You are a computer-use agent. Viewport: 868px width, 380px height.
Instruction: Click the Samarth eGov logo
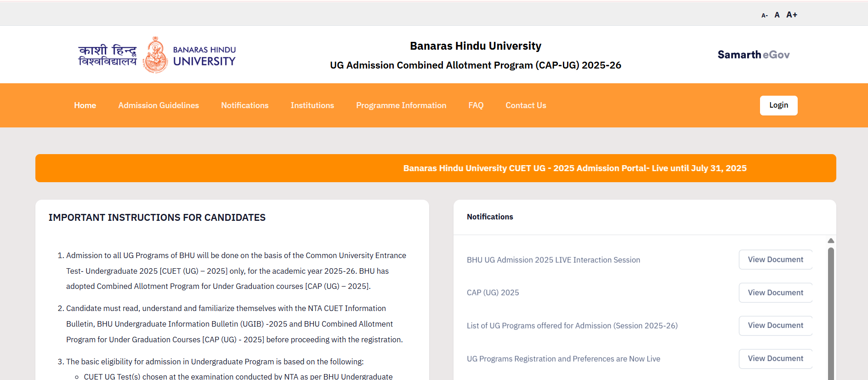(x=754, y=55)
